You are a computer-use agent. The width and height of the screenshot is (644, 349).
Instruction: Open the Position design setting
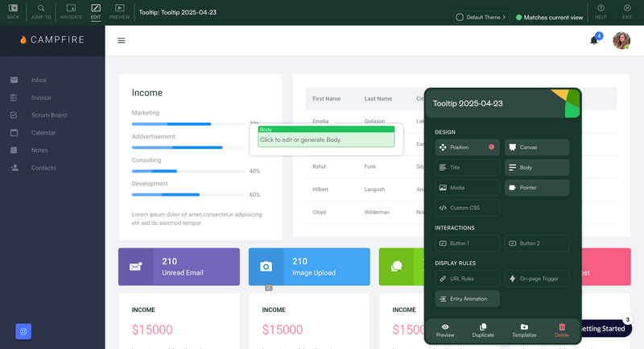[x=467, y=147]
